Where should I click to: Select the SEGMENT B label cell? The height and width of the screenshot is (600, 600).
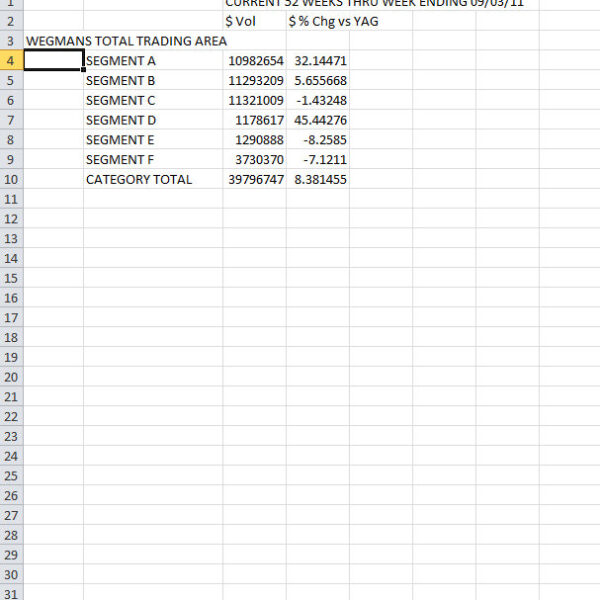(153, 80)
